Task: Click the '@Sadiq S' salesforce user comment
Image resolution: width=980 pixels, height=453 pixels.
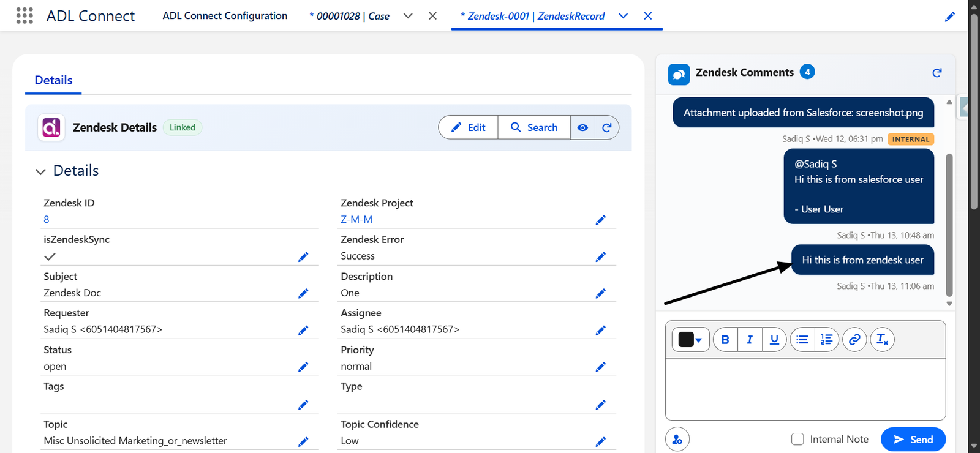Action: (x=859, y=187)
